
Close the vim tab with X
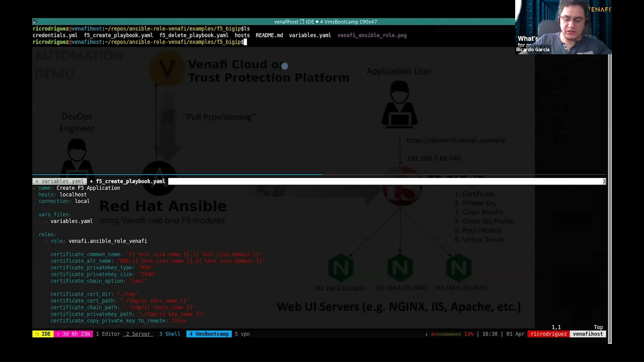click(x=604, y=181)
